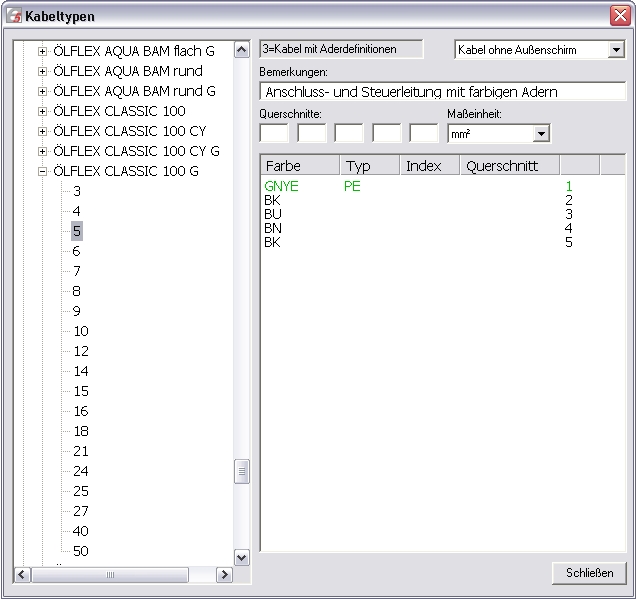Select tree item 15

pos(81,391)
